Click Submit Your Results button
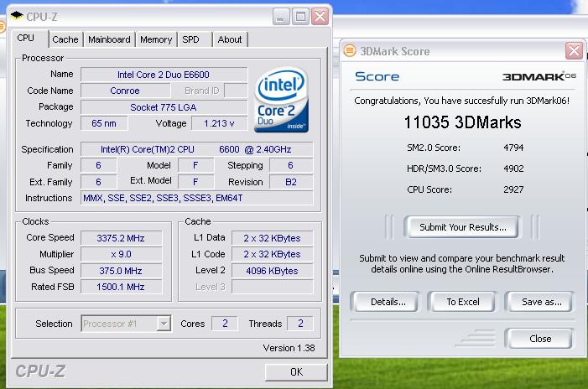The height and width of the screenshot is (389, 588). [462, 227]
